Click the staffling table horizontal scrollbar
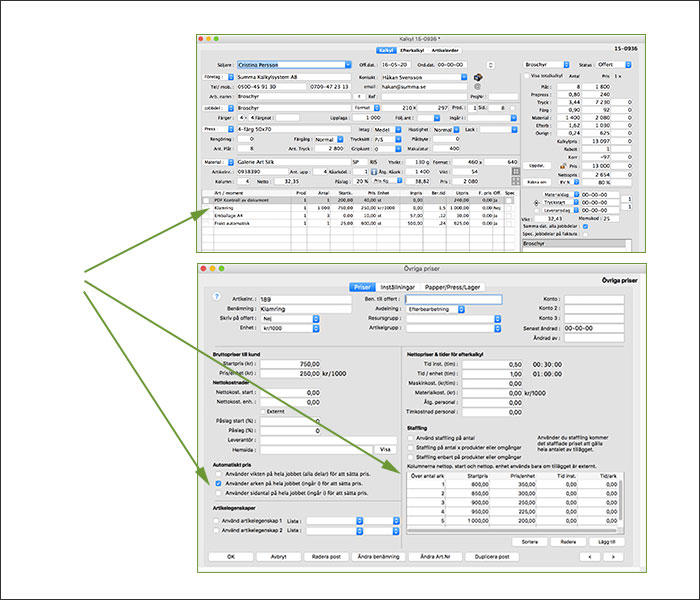The image size is (700, 600). [512, 530]
